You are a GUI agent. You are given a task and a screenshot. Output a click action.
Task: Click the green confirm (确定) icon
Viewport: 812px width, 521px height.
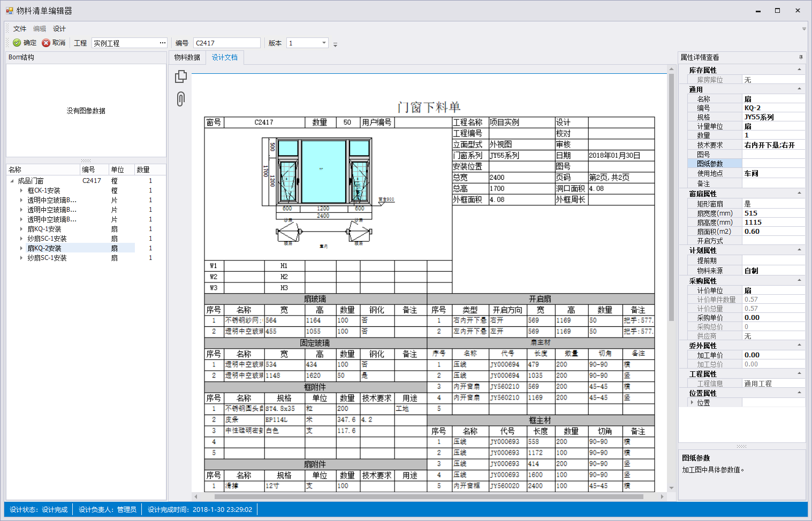[x=17, y=43]
